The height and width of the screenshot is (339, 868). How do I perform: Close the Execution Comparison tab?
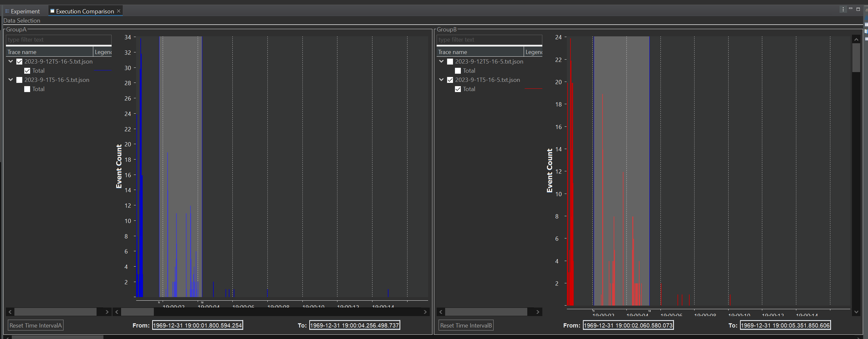coord(118,11)
